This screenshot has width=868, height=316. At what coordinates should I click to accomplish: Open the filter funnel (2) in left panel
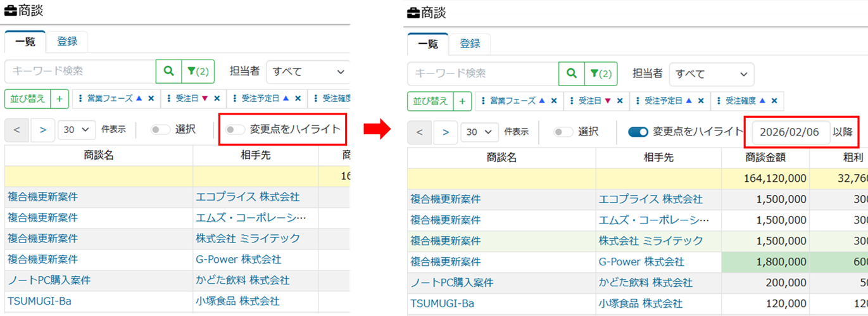[198, 72]
